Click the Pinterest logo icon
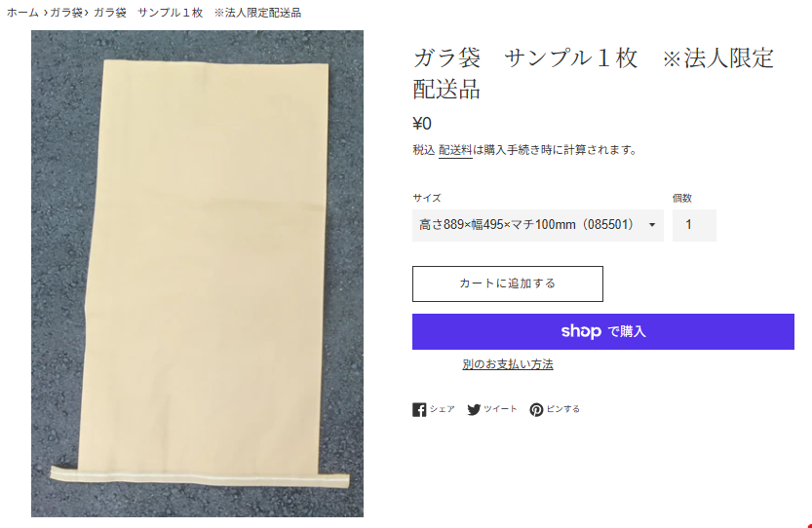This screenshot has width=812, height=528. click(x=536, y=409)
